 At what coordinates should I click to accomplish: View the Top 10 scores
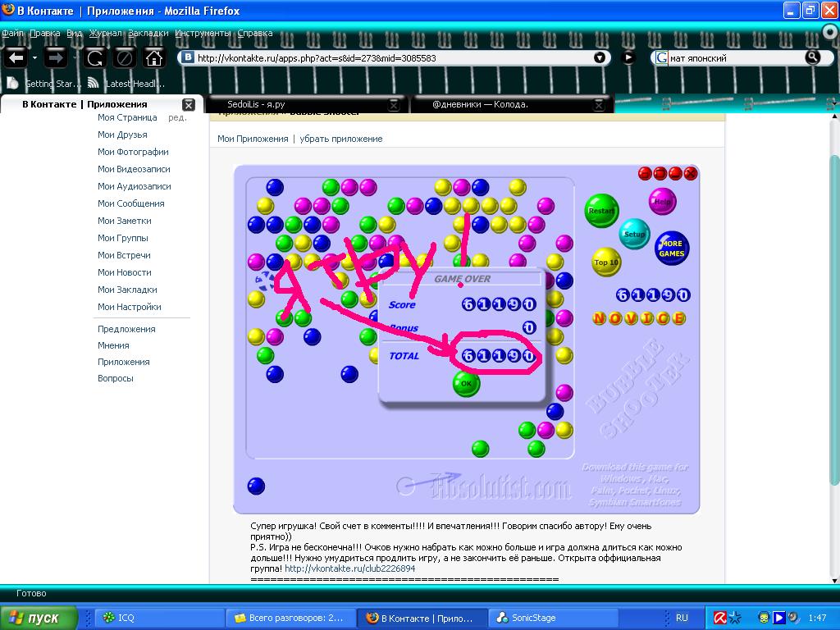click(x=606, y=262)
